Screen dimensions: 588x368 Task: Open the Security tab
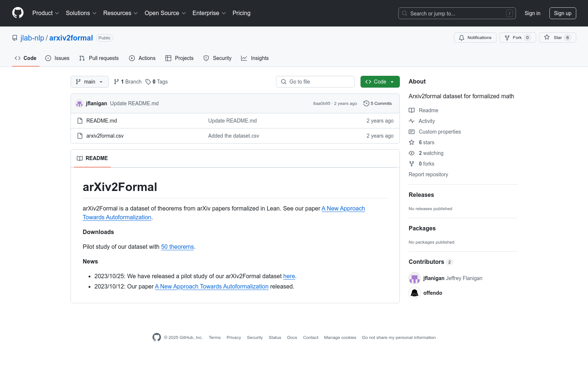click(218, 58)
